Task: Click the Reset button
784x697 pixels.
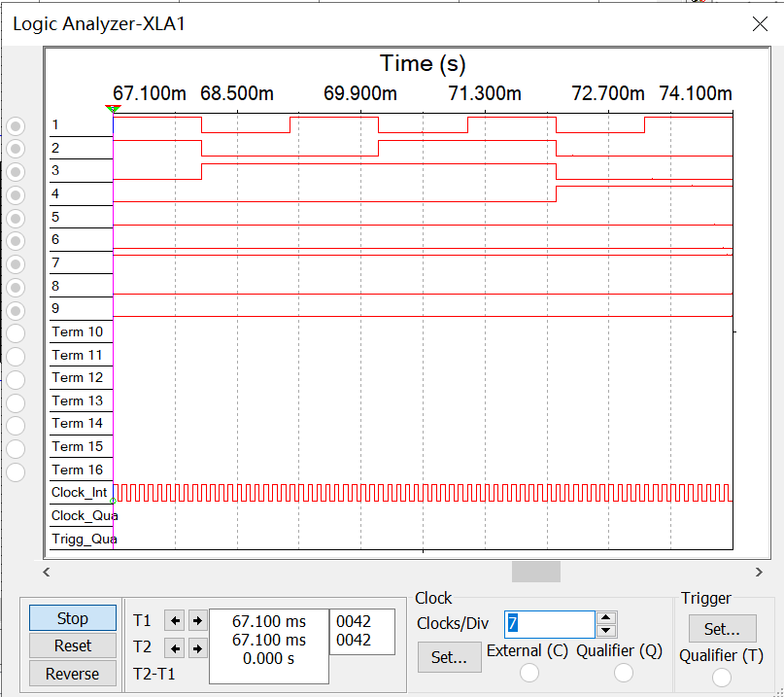Action: 72,645
